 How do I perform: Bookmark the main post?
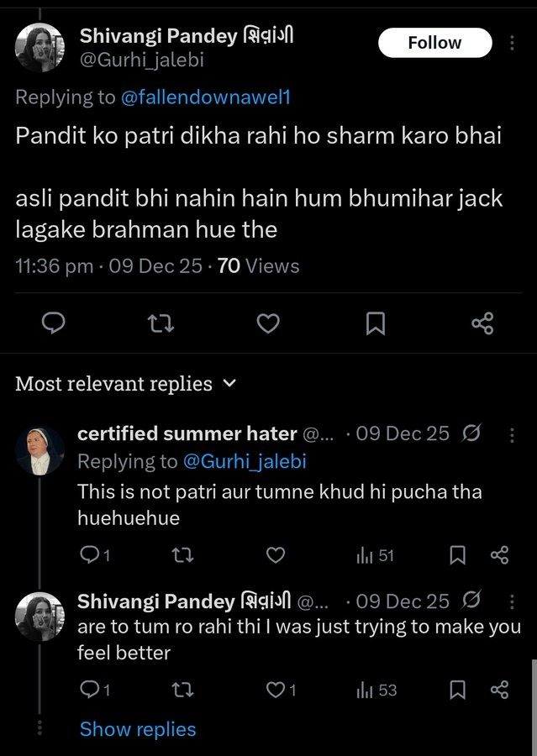point(375,323)
